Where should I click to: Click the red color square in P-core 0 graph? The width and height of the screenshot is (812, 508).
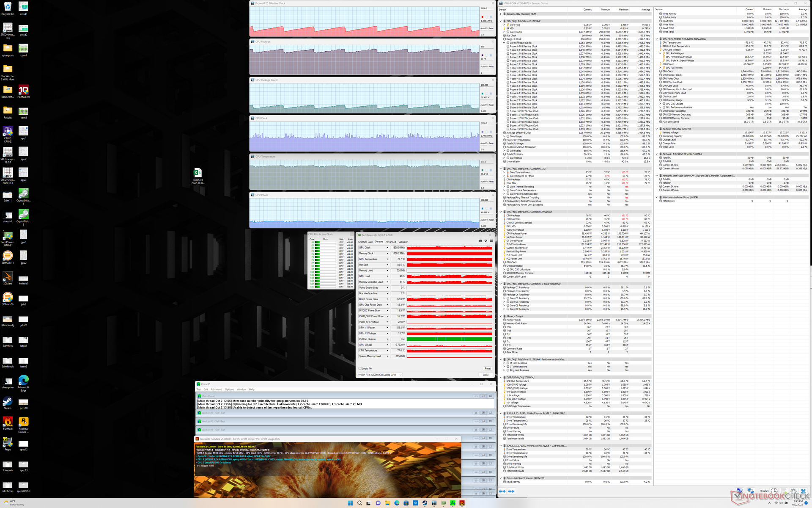tap(482, 17)
